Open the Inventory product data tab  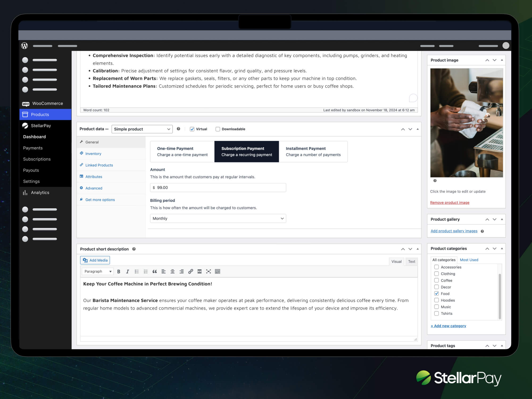(111, 154)
